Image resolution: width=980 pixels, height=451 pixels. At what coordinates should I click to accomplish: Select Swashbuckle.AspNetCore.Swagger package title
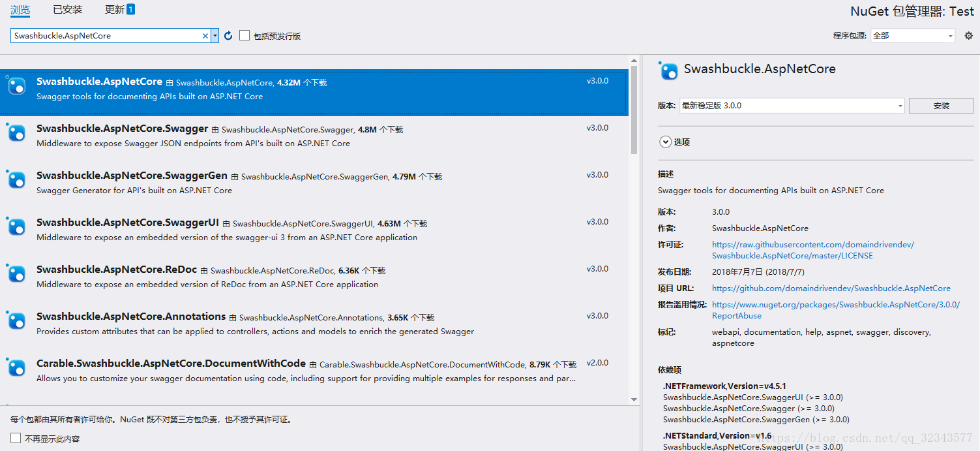click(122, 129)
